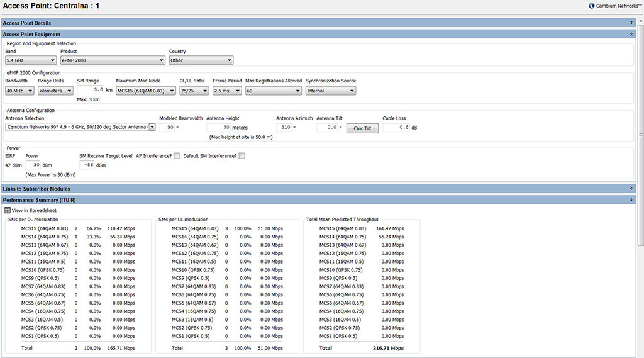
Task: Click the 165.71 Mbps DL total value
Action: point(121,348)
